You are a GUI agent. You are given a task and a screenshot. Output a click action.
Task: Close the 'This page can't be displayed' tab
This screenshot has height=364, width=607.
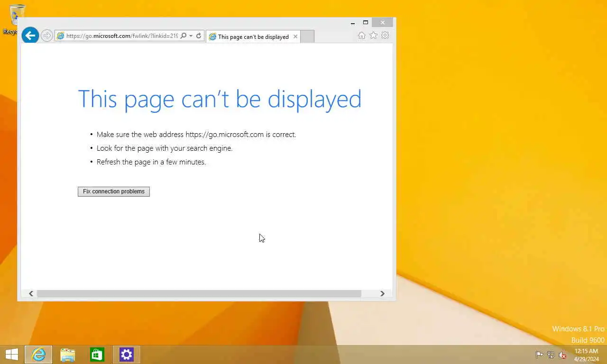coord(295,36)
